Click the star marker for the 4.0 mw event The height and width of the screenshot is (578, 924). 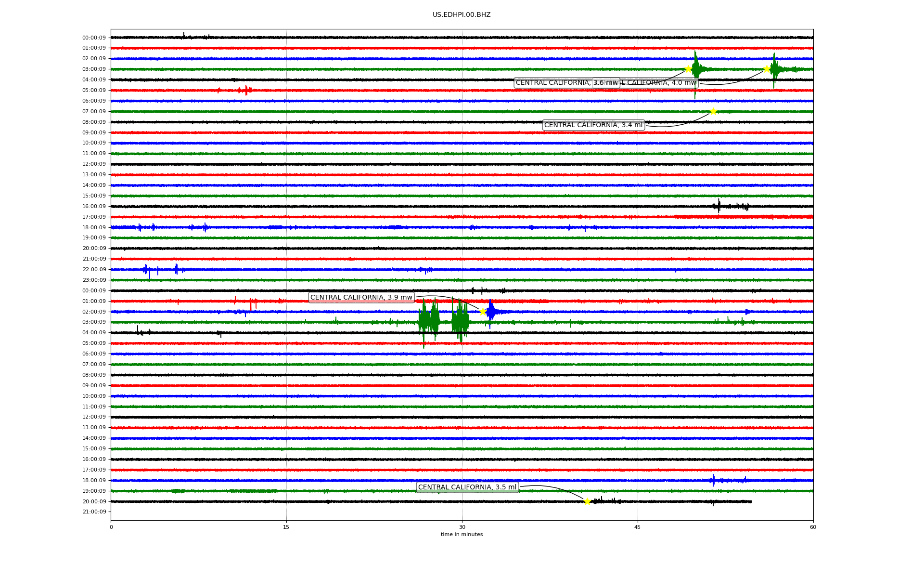pyautogui.click(x=767, y=69)
